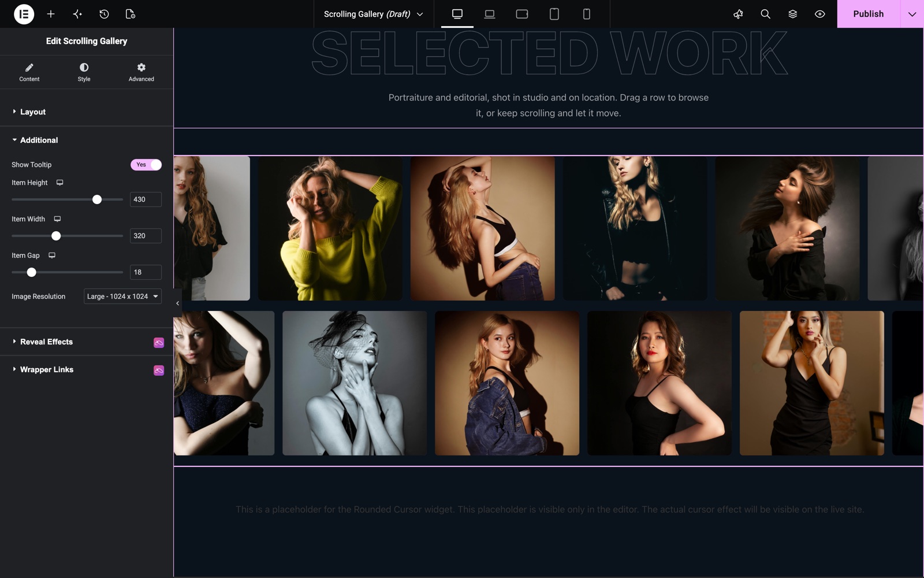The image size is (924, 578).
Task: Click the Item Gap value field 18
Action: (146, 272)
